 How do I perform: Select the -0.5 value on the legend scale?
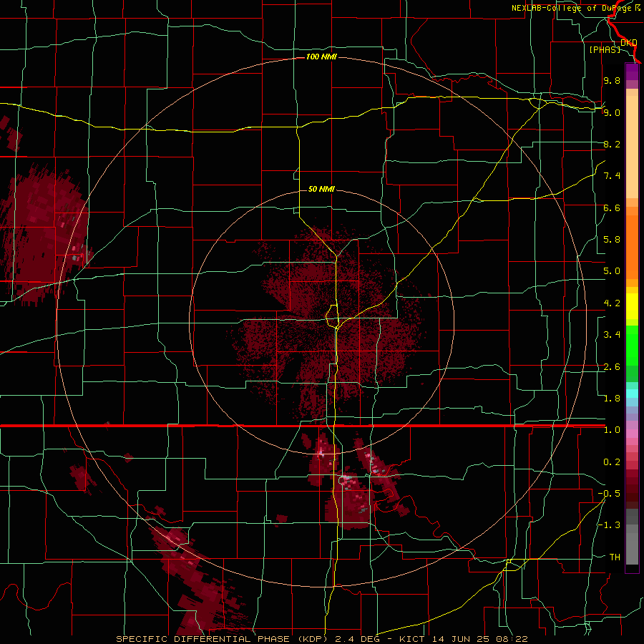point(609,494)
